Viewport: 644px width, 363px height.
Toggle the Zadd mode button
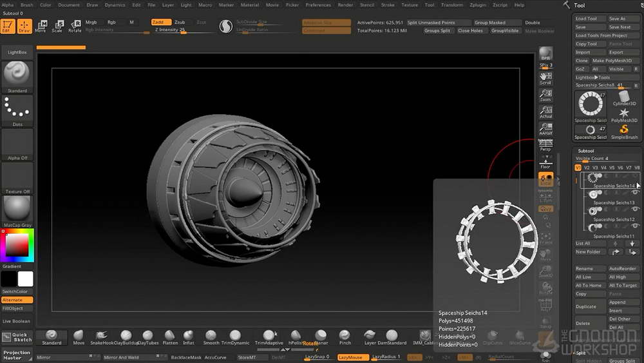pyautogui.click(x=161, y=22)
